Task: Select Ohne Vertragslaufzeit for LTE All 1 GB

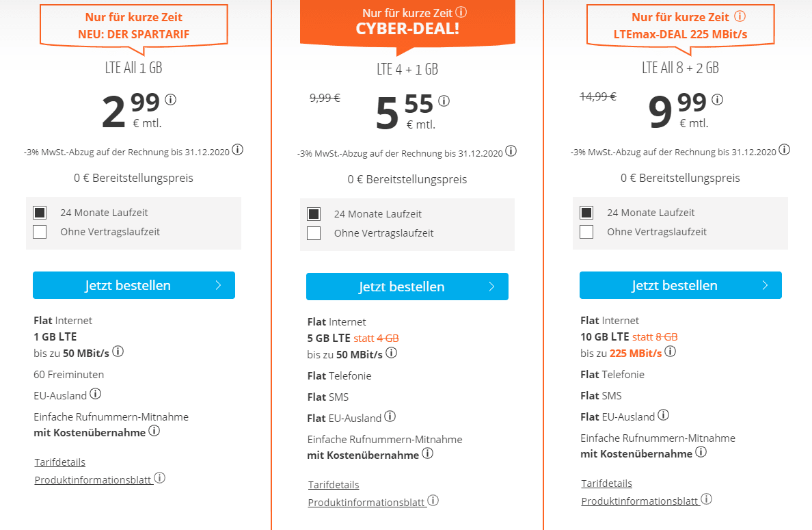Action: tap(40, 232)
